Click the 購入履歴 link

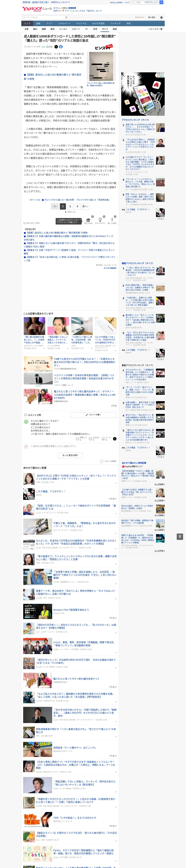click(152, 17)
